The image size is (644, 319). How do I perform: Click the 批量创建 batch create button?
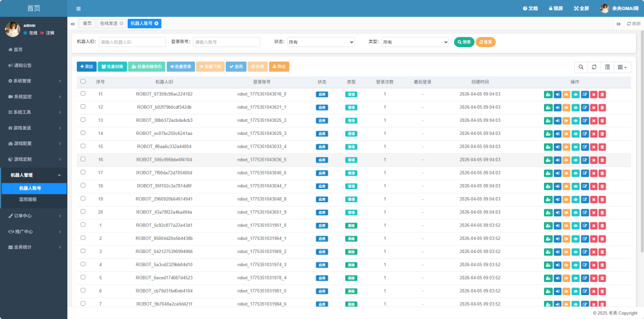(112, 67)
